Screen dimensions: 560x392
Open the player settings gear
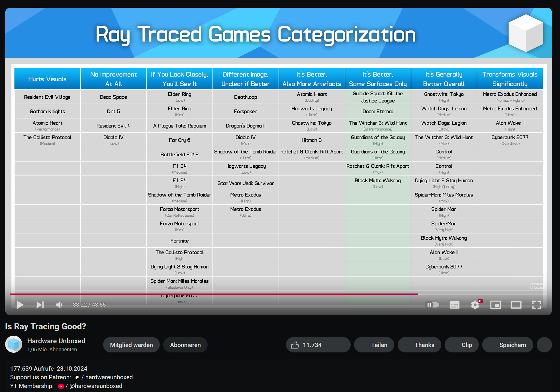(475, 305)
